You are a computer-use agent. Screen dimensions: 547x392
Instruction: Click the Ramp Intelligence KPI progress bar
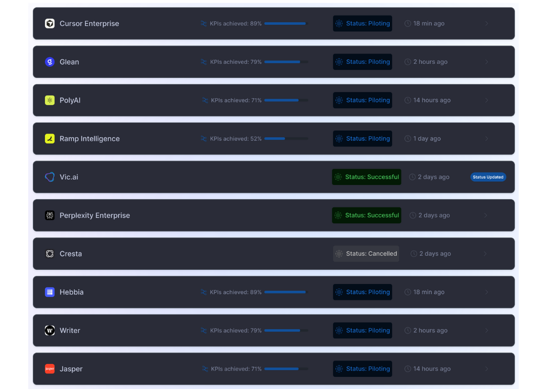[286, 138]
